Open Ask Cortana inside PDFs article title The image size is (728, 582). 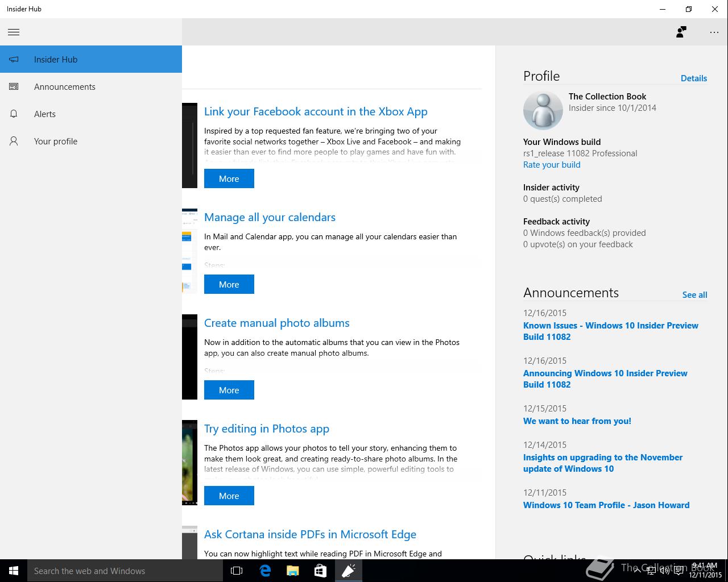pos(310,534)
